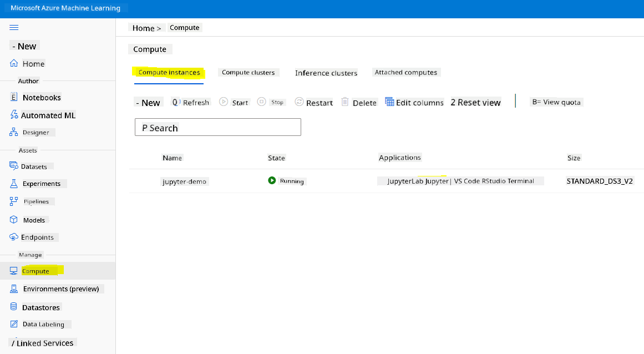This screenshot has width=644, height=354.
Task: Click the Datasets icon
Action: [x=13, y=166]
